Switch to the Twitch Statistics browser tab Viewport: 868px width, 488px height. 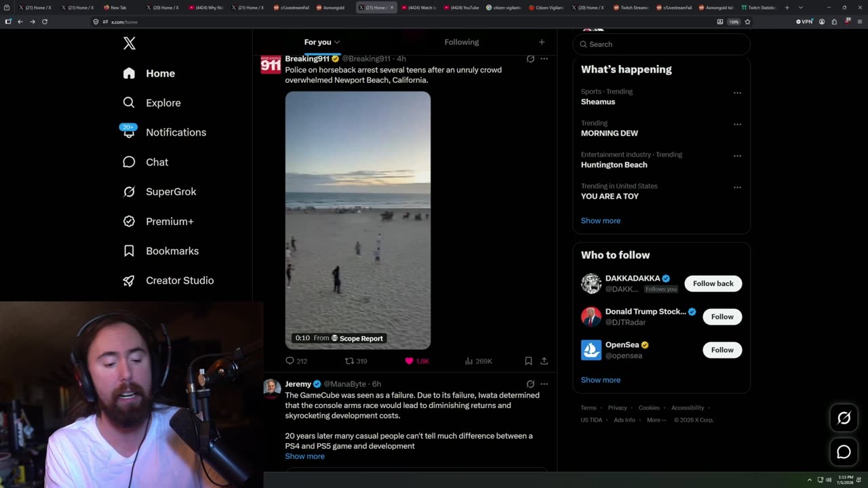759,7
